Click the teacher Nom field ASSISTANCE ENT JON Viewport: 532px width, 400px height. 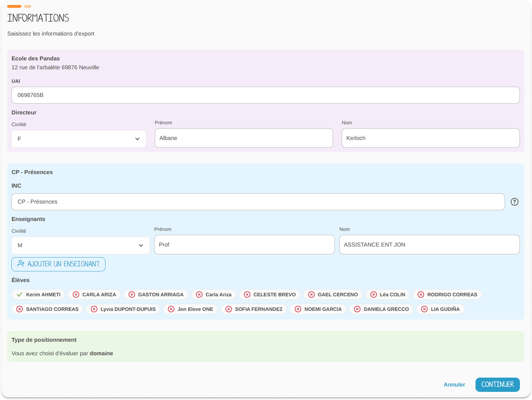click(429, 245)
